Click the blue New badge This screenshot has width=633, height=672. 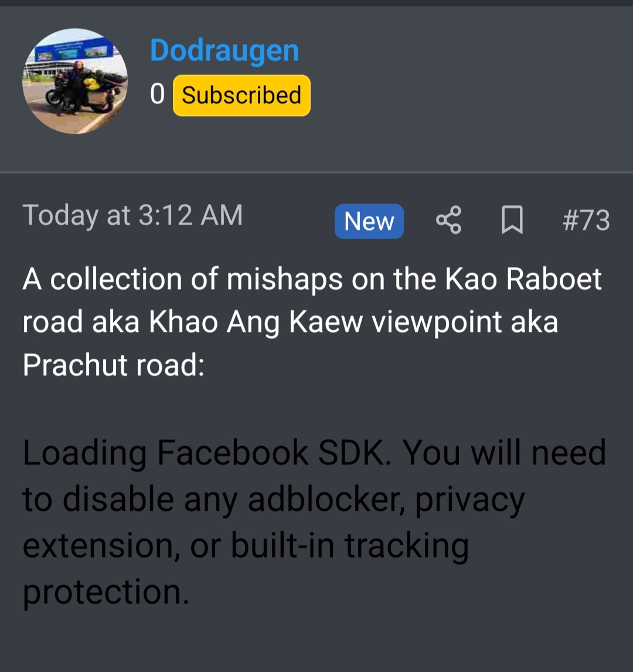369,221
